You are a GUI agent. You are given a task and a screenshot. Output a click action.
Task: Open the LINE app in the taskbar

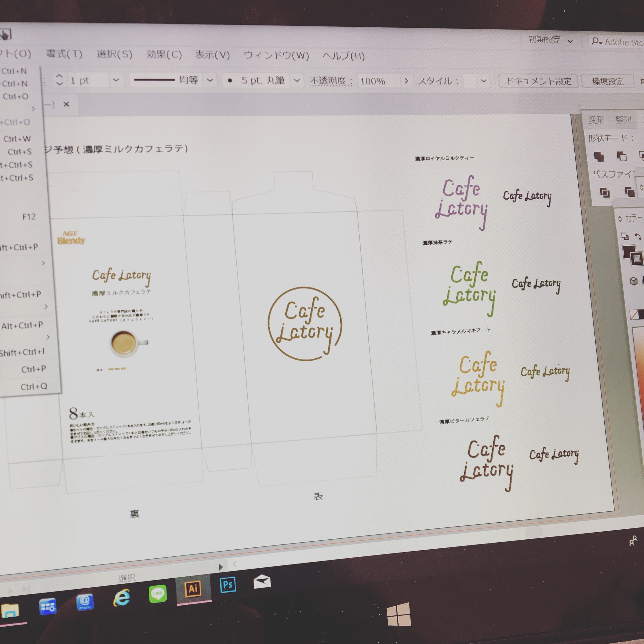158,594
